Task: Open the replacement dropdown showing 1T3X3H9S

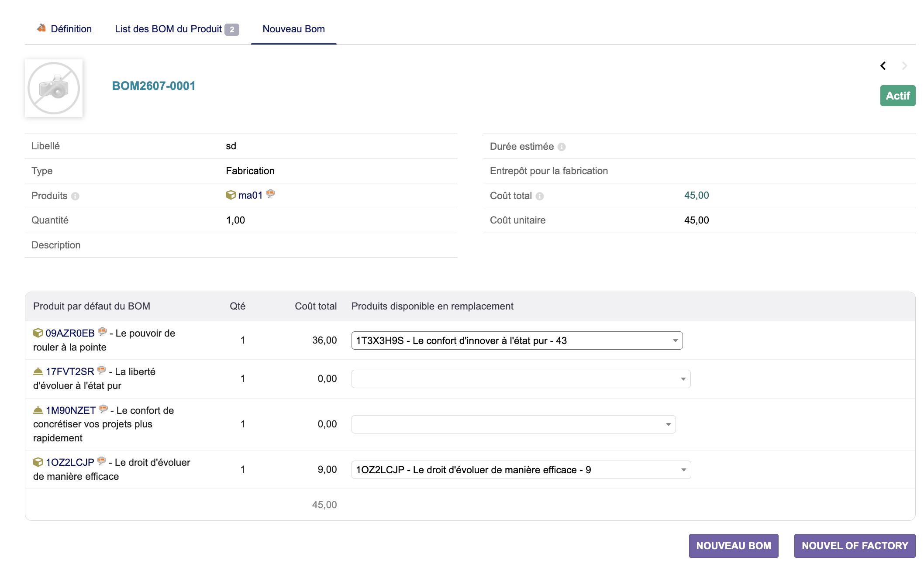Action: coord(517,341)
